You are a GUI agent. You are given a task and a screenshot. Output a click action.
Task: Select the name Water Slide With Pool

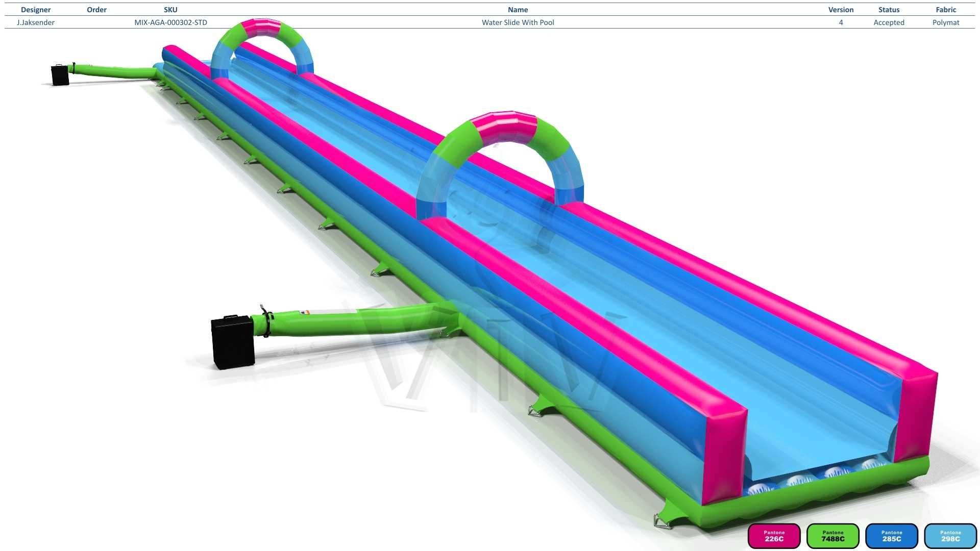point(518,22)
